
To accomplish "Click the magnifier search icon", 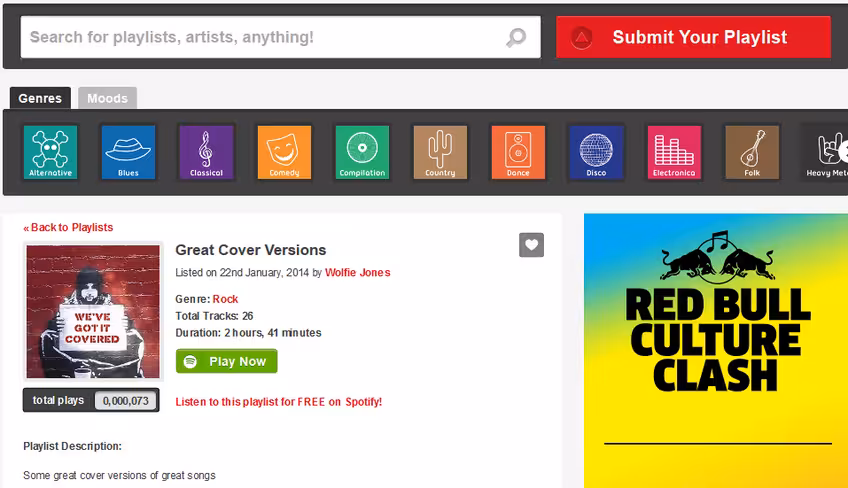I will tap(516, 37).
